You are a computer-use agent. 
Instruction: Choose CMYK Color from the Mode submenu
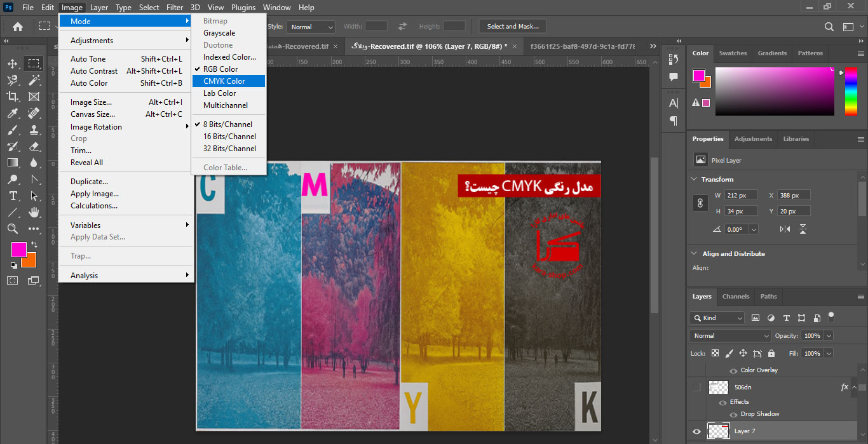click(224, 81)
